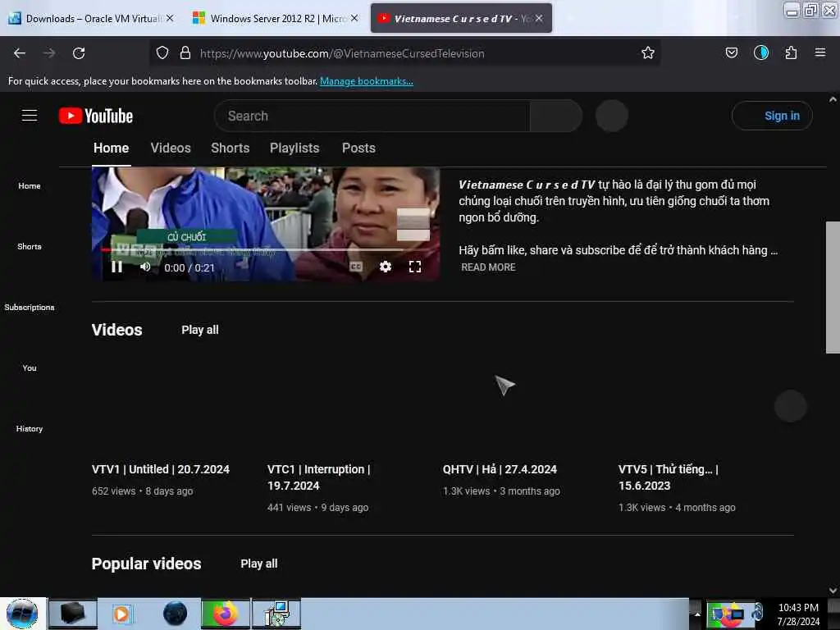
Task: Expand the description with READ MORE
Action: [x=488, y=267]
